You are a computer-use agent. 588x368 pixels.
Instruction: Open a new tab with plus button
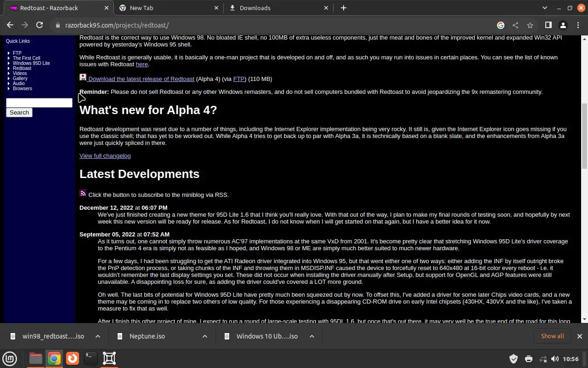(x=343, y=8)
